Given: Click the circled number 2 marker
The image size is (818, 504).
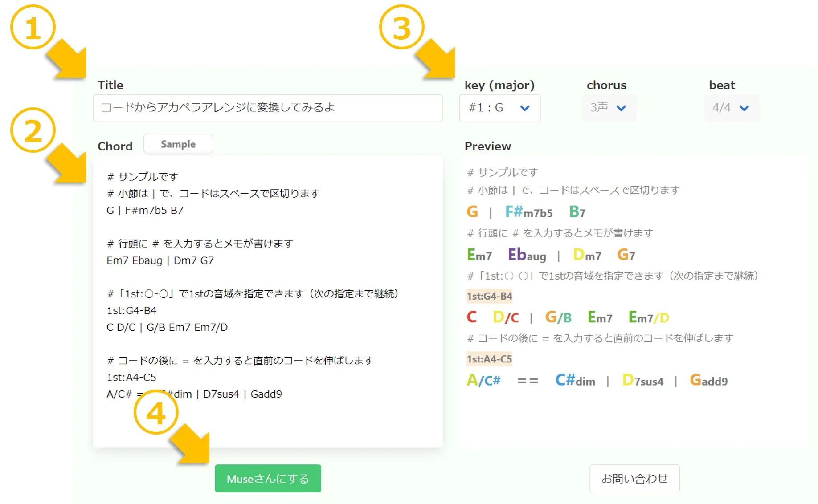Looking at the screenshot, I should click(x=33, y=130).
